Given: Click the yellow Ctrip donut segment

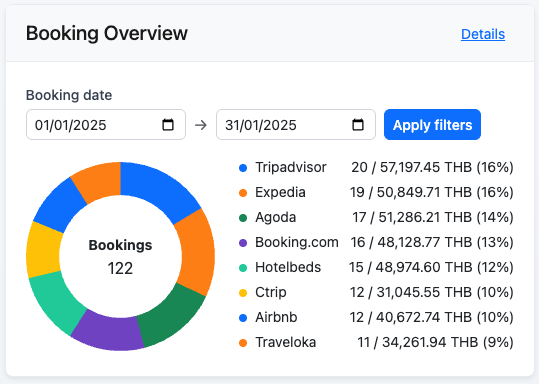Looking at the screenshot, I should (44, 251).
